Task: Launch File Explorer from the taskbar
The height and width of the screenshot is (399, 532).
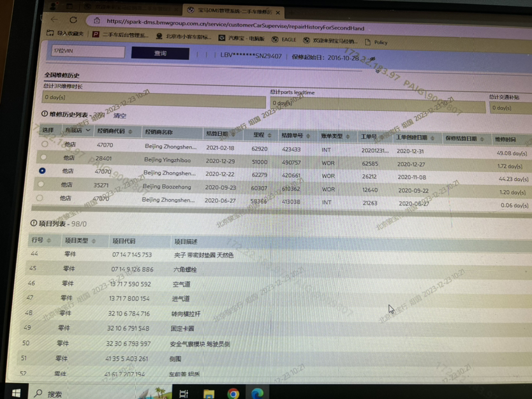Action: (x=209, y=394)
